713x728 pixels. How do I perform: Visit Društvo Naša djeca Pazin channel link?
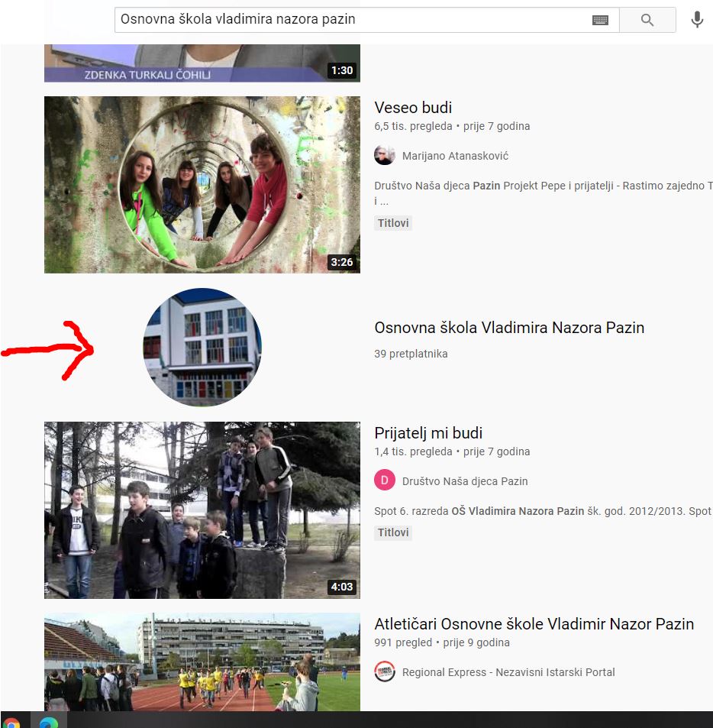(465, 481)
